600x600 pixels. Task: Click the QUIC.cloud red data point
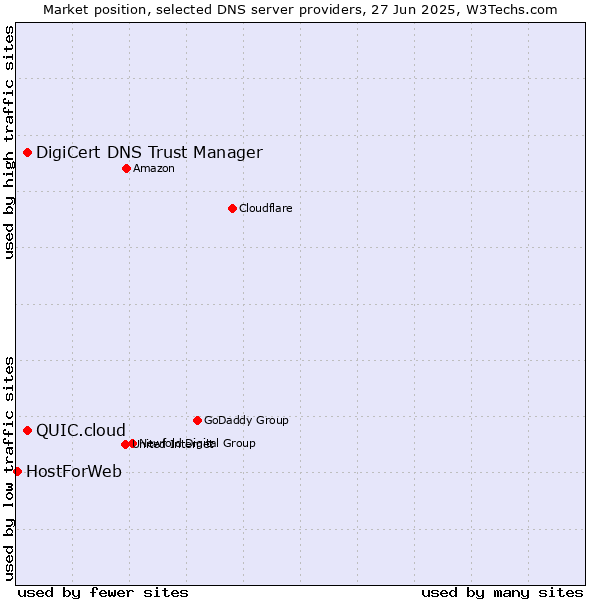tap(28, 430)
